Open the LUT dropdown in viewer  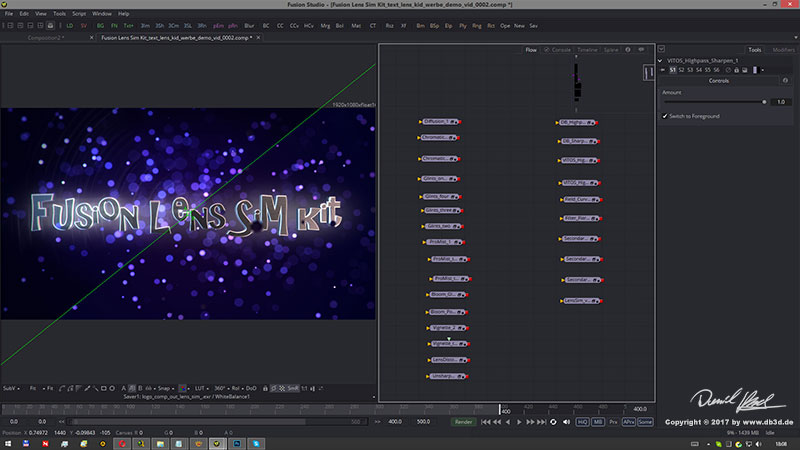tap(202, 388)
